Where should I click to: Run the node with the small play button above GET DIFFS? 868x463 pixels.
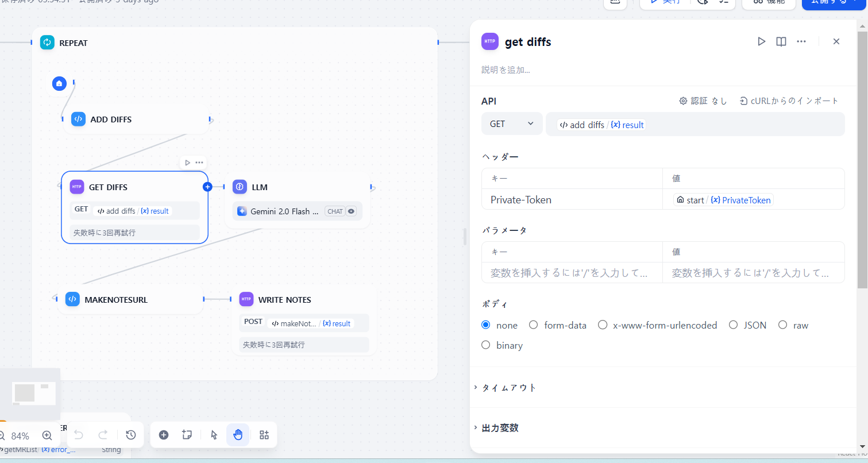[x=187, y=163]
